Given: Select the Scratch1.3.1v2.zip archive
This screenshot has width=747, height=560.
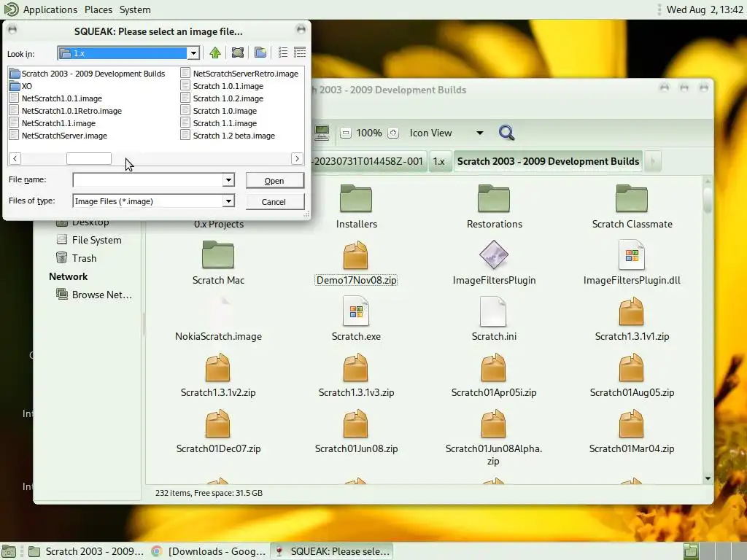Looking at the screenshot, I should pos(218,375).
